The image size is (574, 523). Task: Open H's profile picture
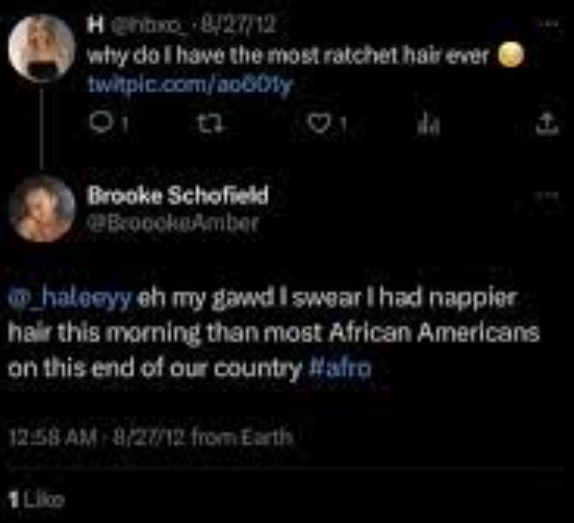coord(41,47)
